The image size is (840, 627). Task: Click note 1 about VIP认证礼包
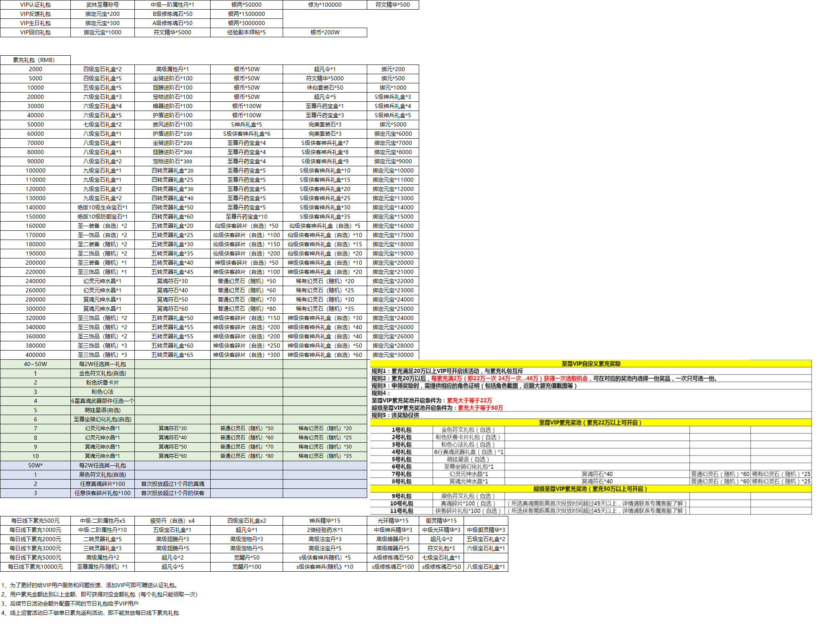[90, 585]
